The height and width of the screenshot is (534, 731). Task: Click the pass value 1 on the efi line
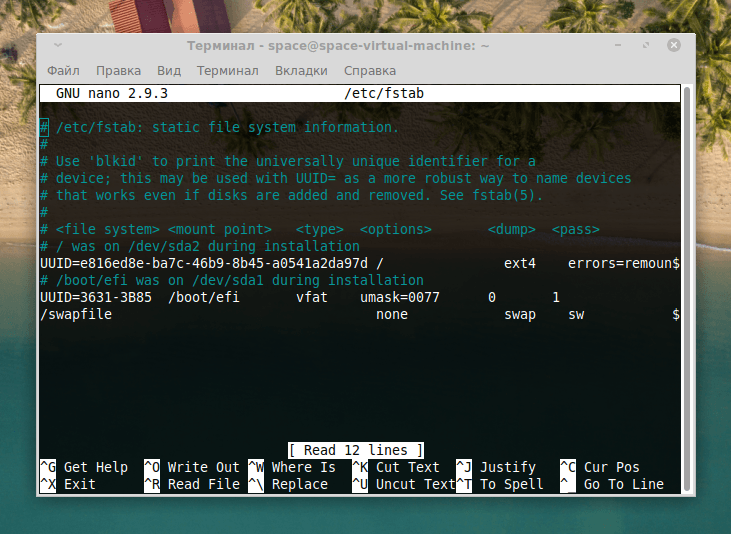click(x=556, y=297)
